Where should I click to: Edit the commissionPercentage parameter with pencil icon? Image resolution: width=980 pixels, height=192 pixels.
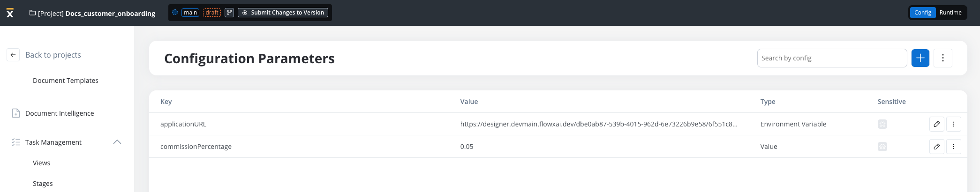(x=936, y=147)
